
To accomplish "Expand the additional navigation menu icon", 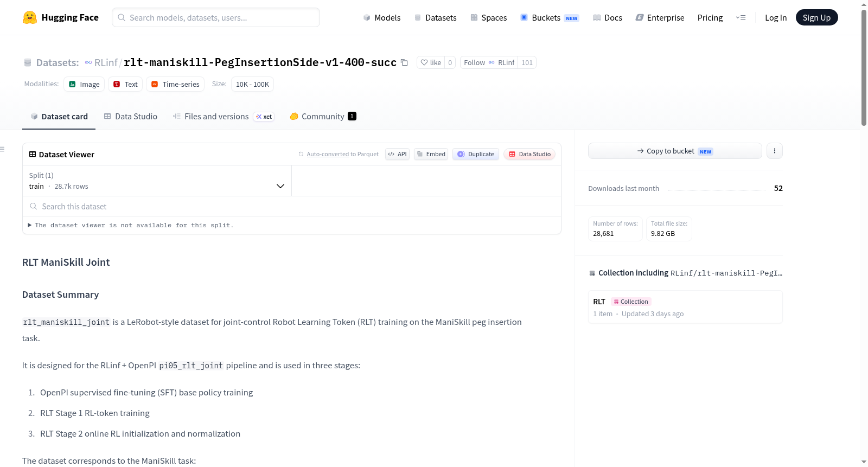I will 741,17.
